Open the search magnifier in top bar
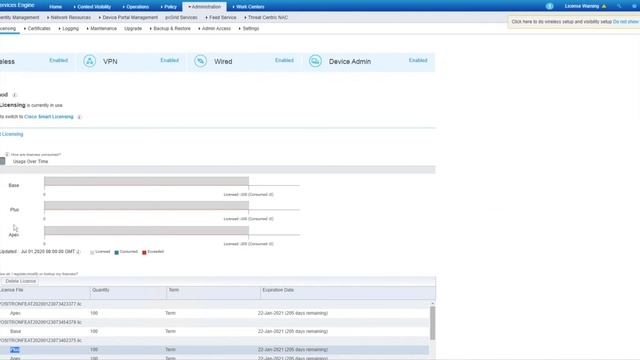The image size is (640, 360). 619,6
